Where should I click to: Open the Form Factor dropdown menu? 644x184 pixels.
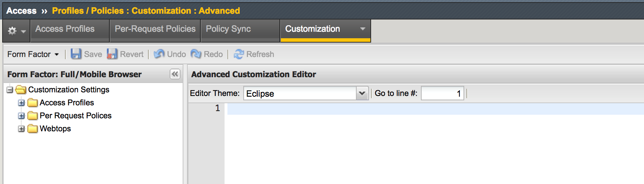(x=33, y=54)
